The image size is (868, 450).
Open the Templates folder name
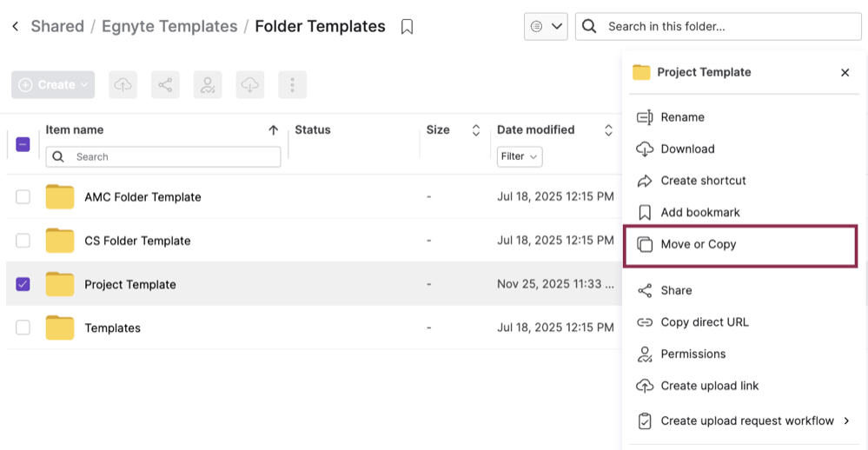112,328
